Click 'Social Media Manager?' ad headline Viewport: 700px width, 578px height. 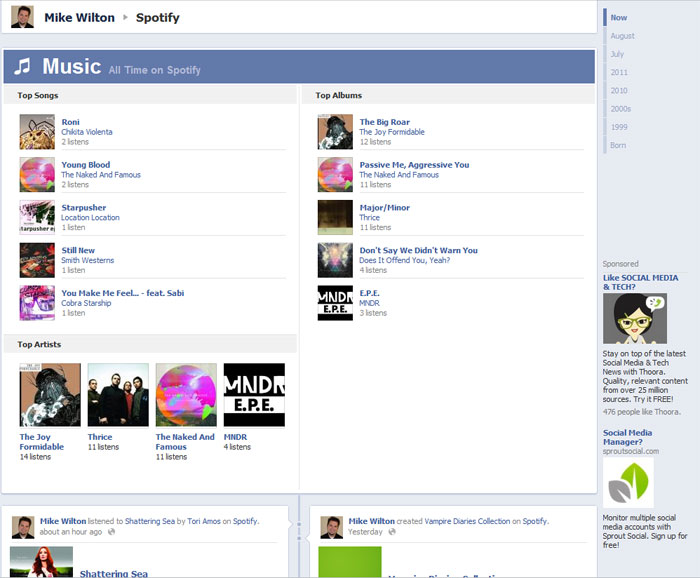click(x=627, y=437)
